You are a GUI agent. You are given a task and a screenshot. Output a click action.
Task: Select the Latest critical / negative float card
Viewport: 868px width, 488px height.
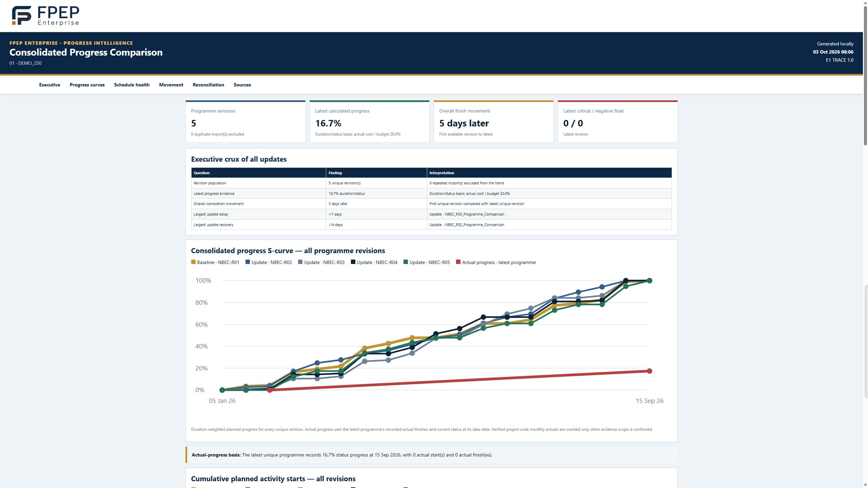(618, 122)
